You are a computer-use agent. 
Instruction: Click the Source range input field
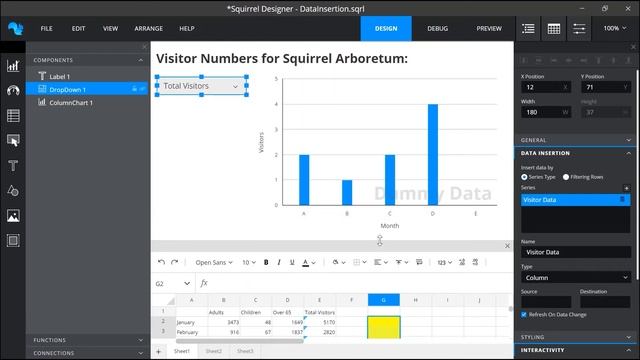coord(546,302)
